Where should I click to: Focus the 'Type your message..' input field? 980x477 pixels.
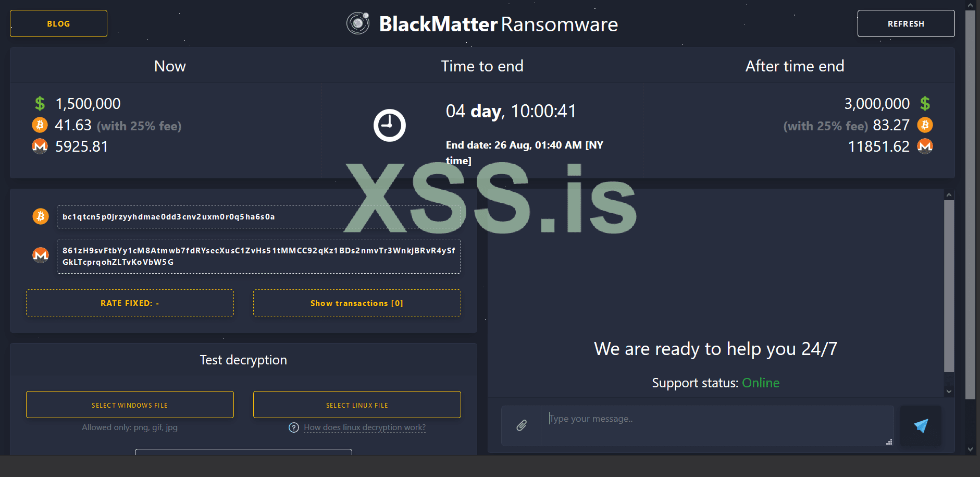point(717,426)
